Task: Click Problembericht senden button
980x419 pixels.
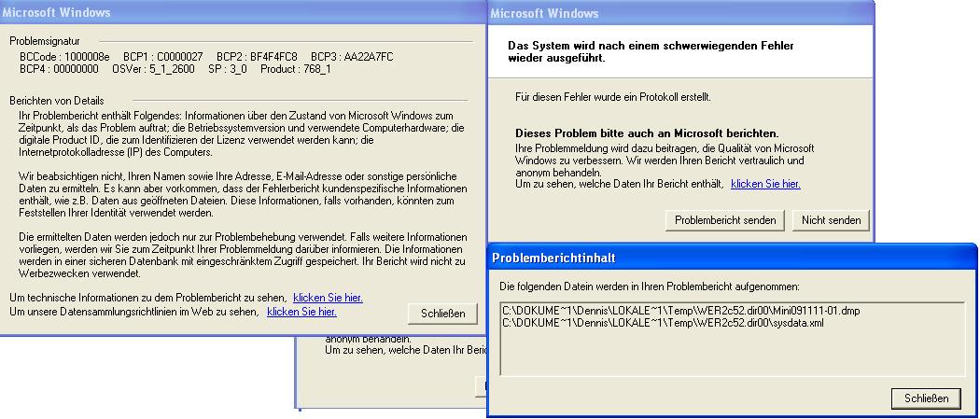Action: point(725,220)
